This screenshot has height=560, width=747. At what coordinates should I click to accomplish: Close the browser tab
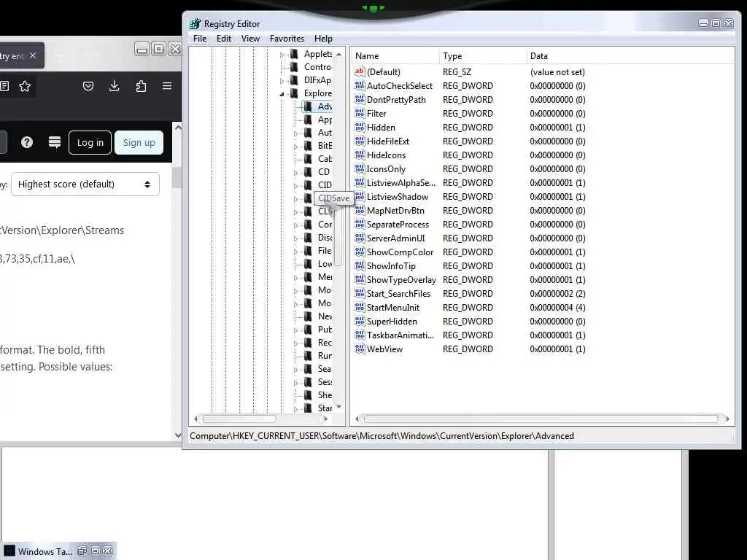pyautogui.click(x=32, y=55)
